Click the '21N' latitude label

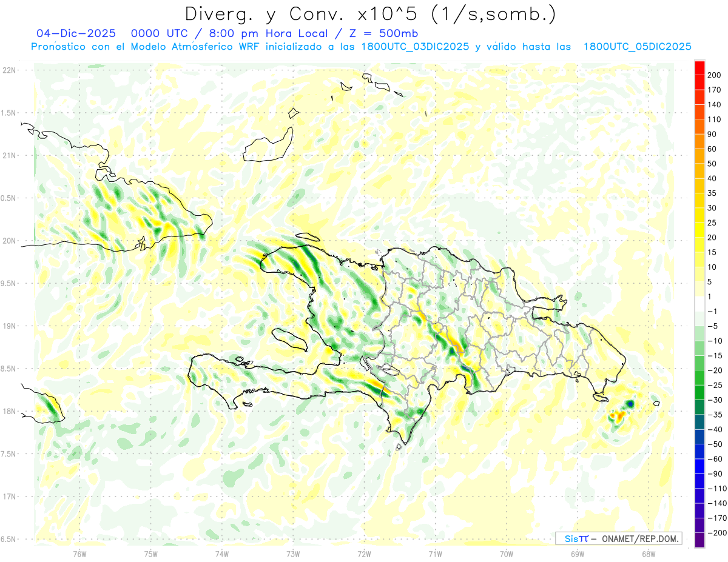pyautogui.click(x=9, y=155)
